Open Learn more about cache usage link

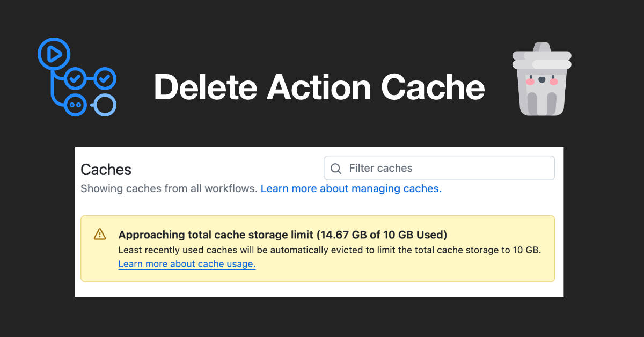coord(187,264)
